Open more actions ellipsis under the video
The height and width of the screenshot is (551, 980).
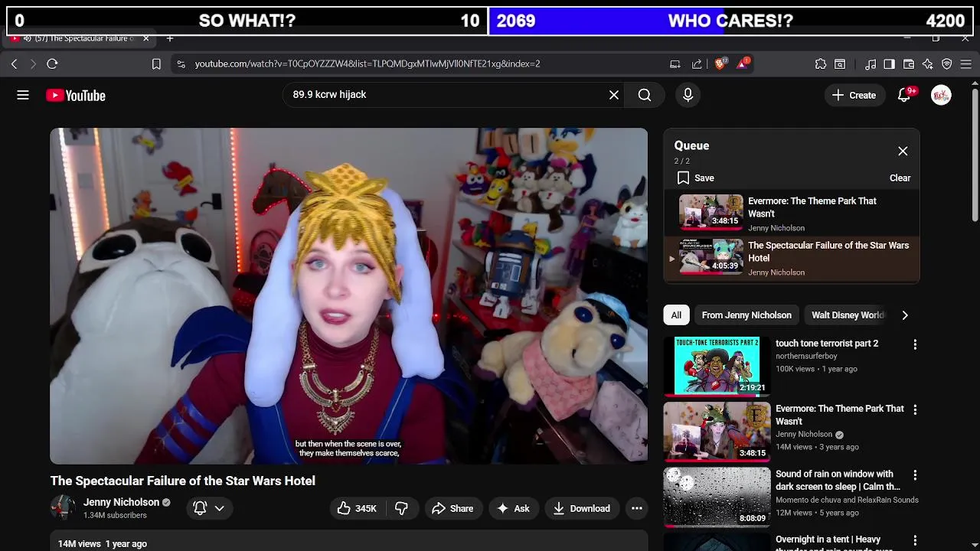pyautogui.click(x=636, y=509)
